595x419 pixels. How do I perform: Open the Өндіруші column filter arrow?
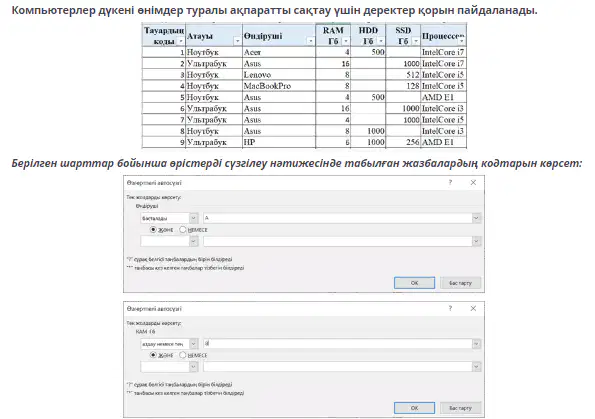[310, 41]
